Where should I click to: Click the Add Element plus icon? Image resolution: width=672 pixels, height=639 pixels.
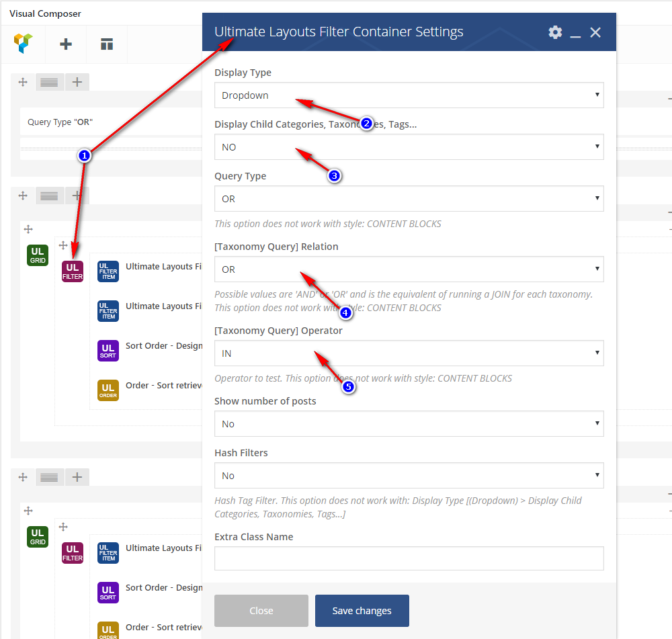[x=66, y=44]
